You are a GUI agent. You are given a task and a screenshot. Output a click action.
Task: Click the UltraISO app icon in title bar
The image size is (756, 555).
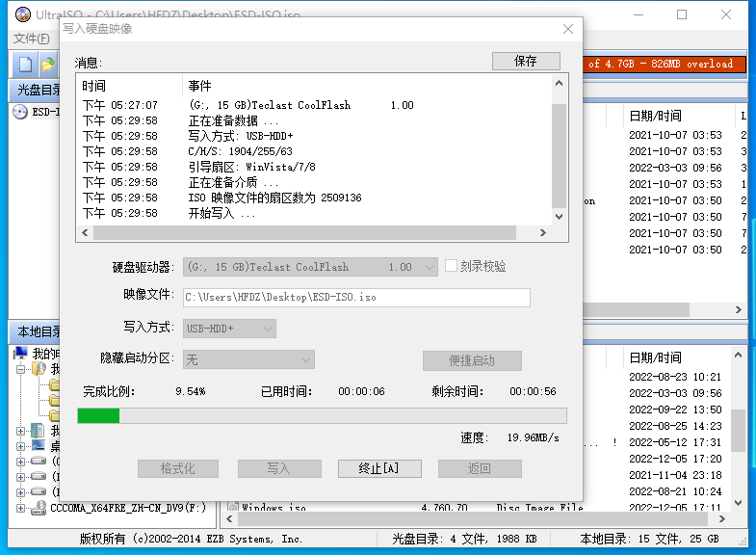(x=23, y=14)
